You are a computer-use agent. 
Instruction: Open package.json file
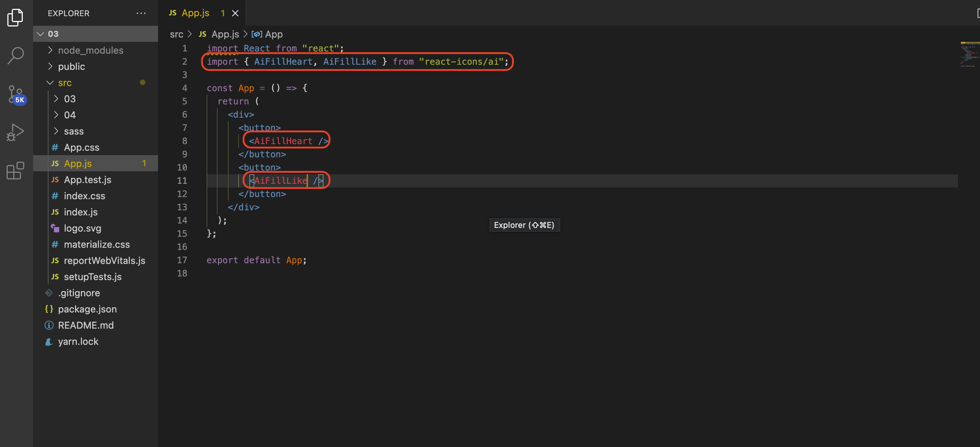tap(87, 309)
